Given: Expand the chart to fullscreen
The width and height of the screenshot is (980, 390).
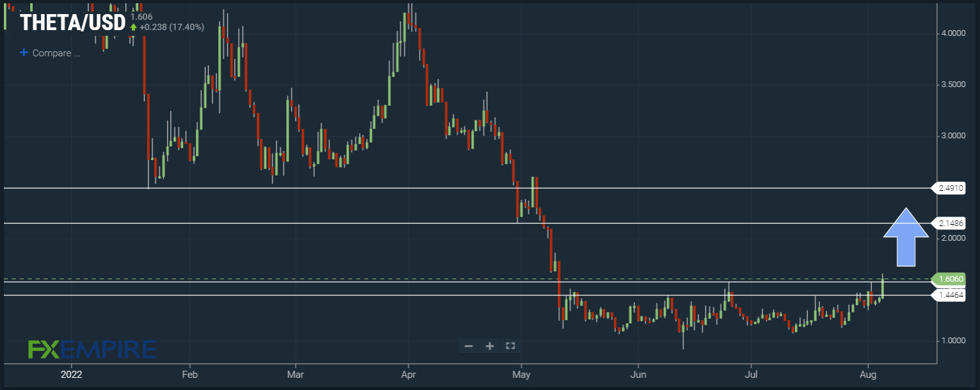Looking at the screenshot, I should (510, 346).
